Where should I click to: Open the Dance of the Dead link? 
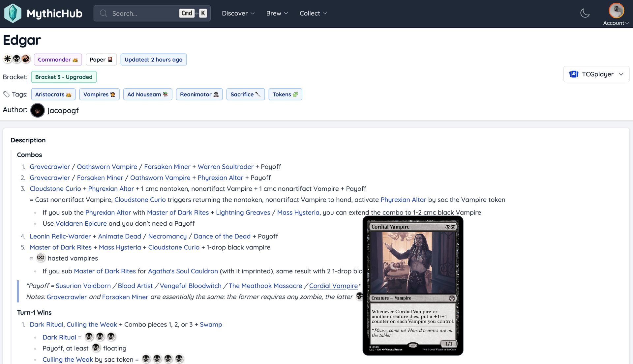(x=222, y=236)
